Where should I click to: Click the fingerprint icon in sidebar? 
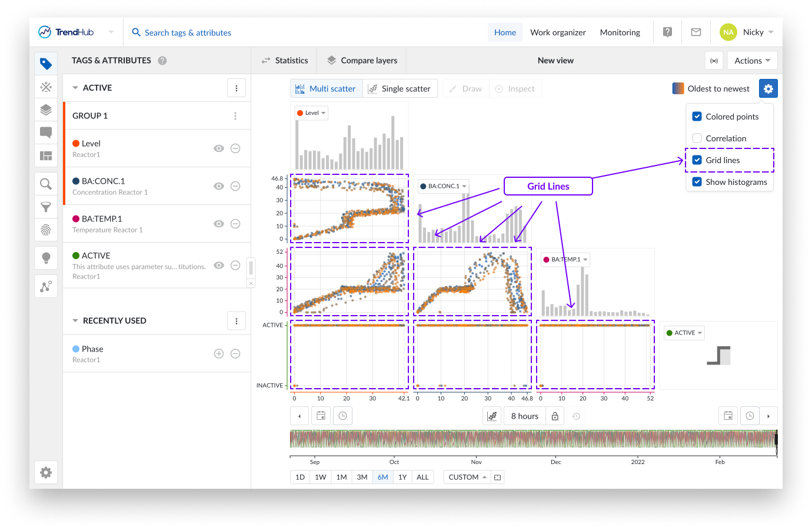[x=46, y=230]
